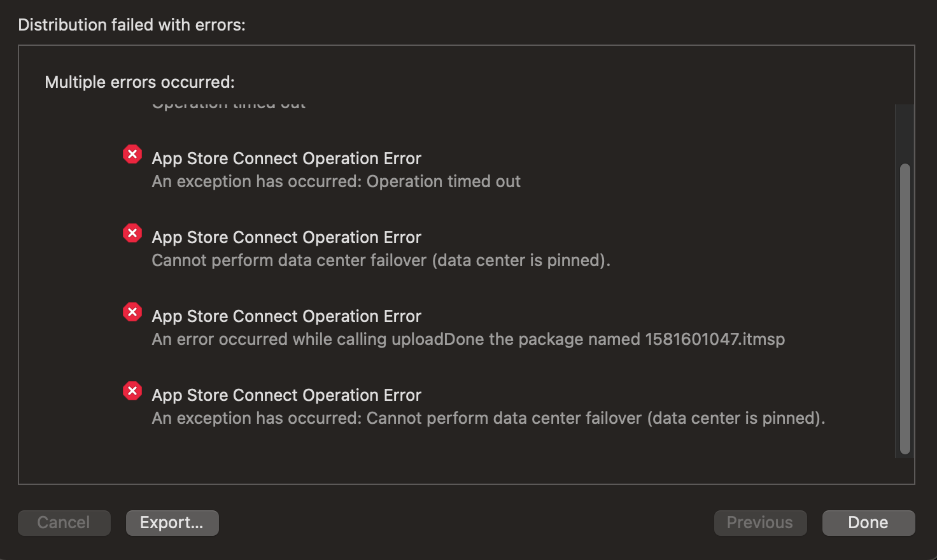Select the last 'App Store Connect Operation Error' title

click(286, 395)
